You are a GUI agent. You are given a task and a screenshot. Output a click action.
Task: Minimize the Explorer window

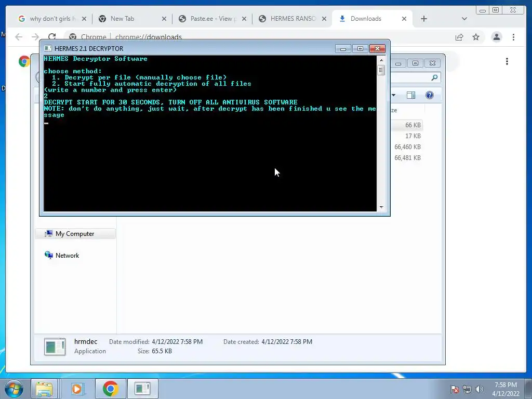pyautogui.click(x=398, y=63)
